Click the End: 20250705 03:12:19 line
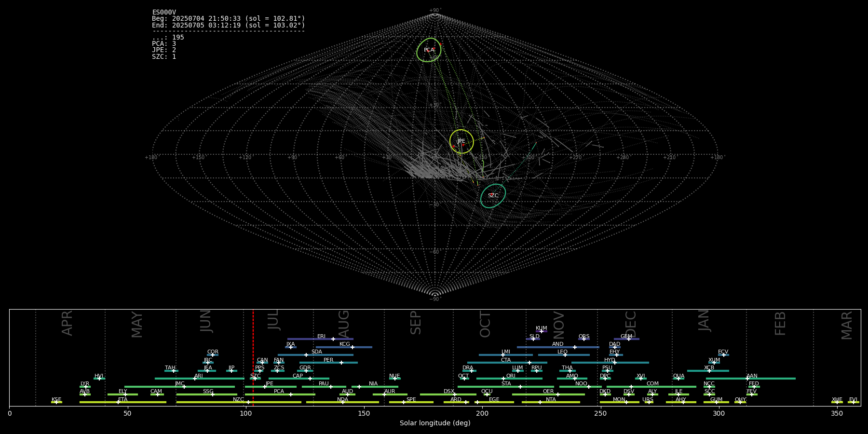 229,25
